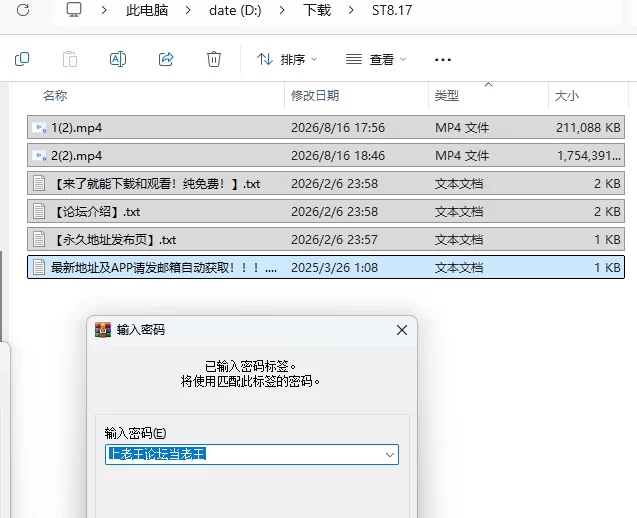Screen dimensions: 637x518
Task: Expand chevron after date (D:) in breadcrumb
Action: [282, 10]
